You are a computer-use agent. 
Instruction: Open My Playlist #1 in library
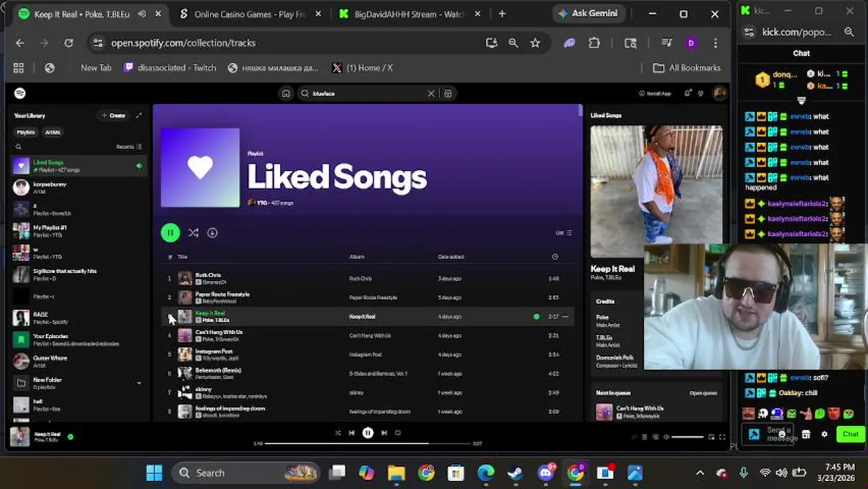(x=79, y=231)
